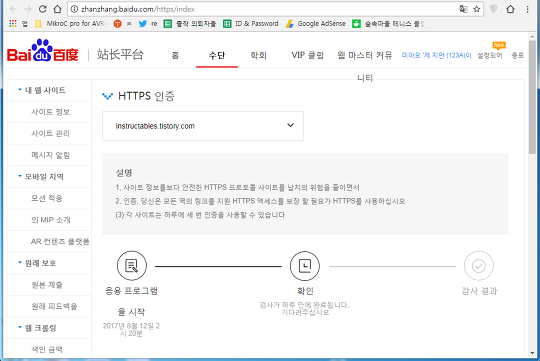This screenshot has height=361, width=540.
Task: Click the site info icon in address bar
Action: [74, 9]
